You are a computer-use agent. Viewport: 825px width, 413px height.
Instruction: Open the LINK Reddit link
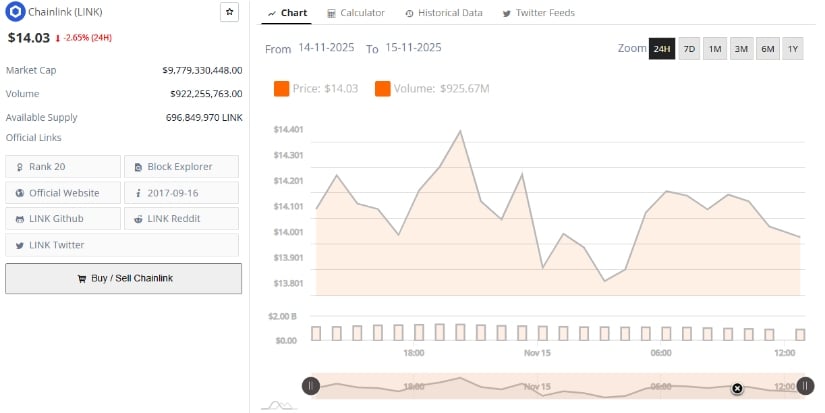point(181,219)
